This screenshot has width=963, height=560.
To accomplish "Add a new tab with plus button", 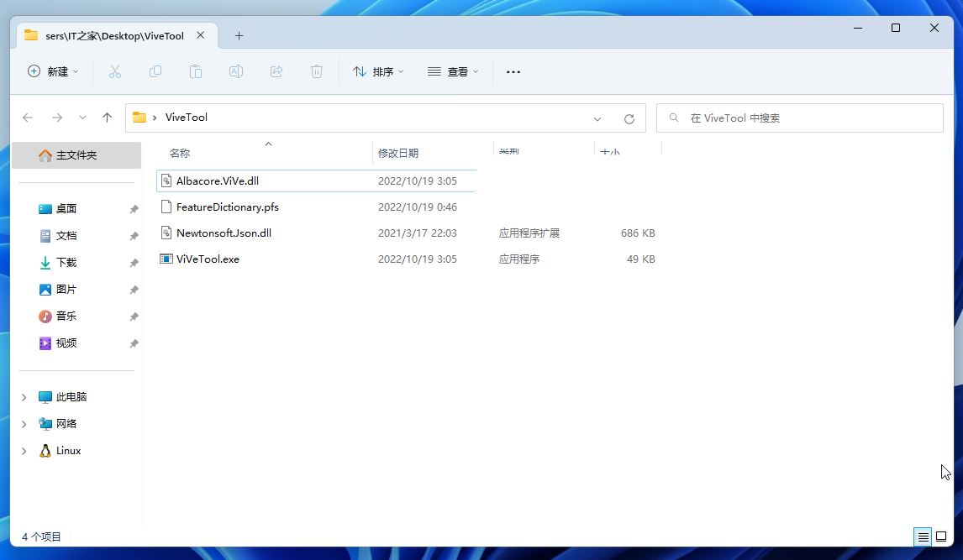I will point(239,36).
